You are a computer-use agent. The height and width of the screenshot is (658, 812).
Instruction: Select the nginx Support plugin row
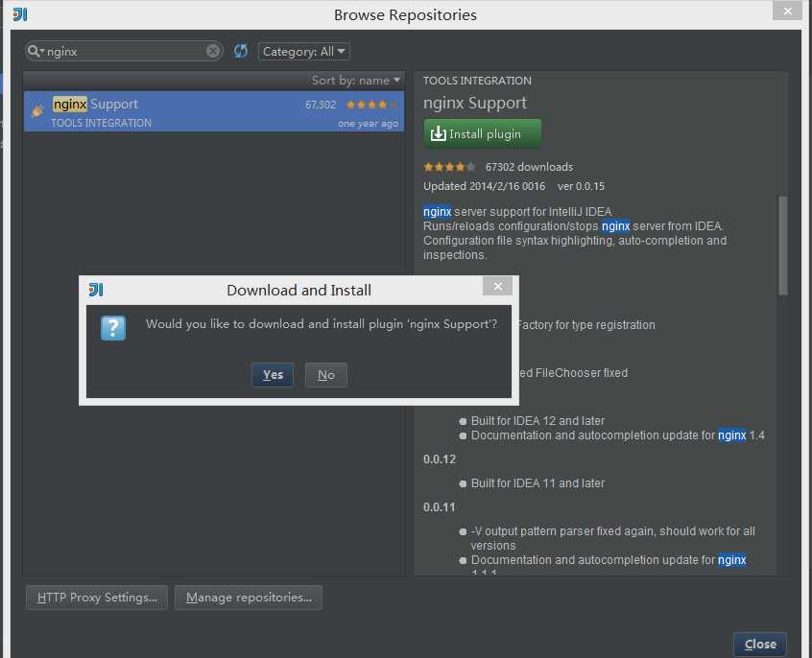pyautogui.click(x=214, y=111)
